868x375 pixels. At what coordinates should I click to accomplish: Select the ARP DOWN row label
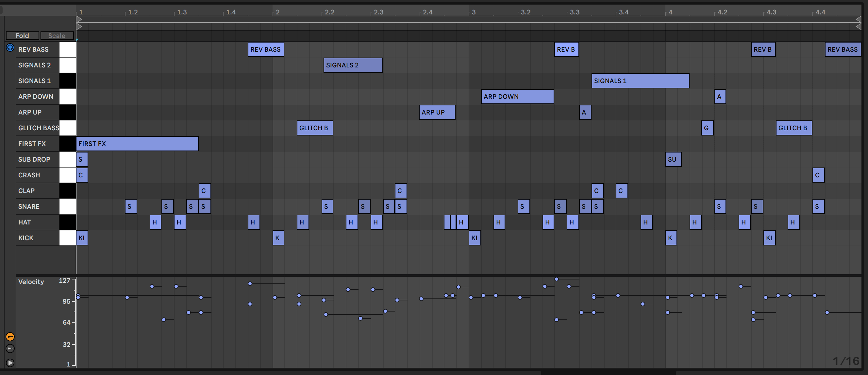[x=36, y=97]
